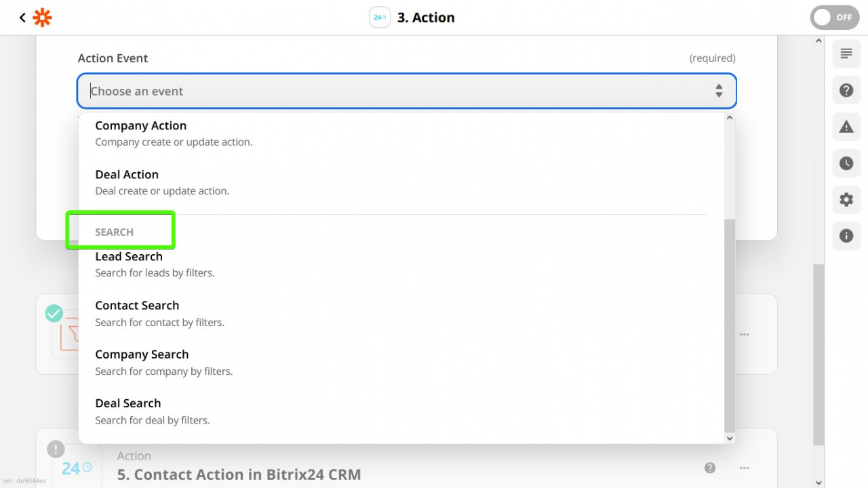
Task: Go back using the left chevron arrow
Action: tap(22, 18)
